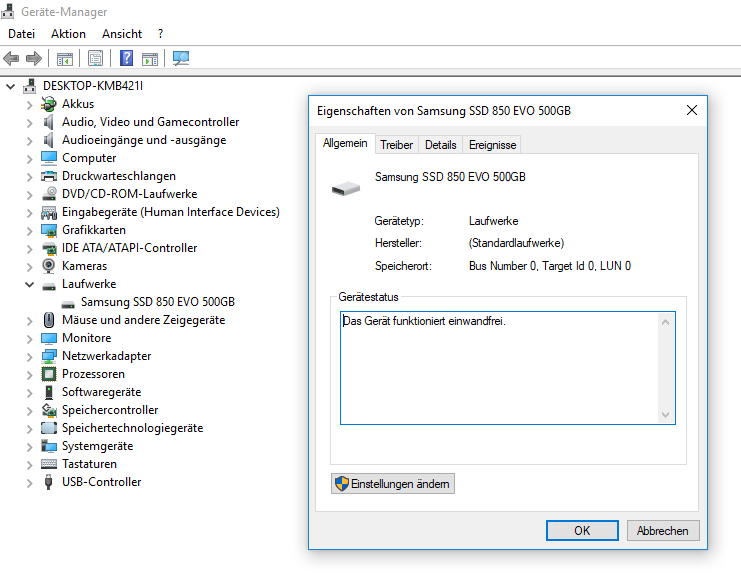
Task: Open the Ansicht menu
Action: click(122, 34)
